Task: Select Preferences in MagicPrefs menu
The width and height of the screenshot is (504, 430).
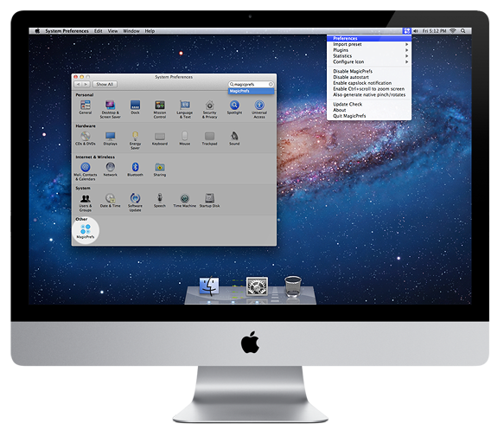Action: pos(369,38)
